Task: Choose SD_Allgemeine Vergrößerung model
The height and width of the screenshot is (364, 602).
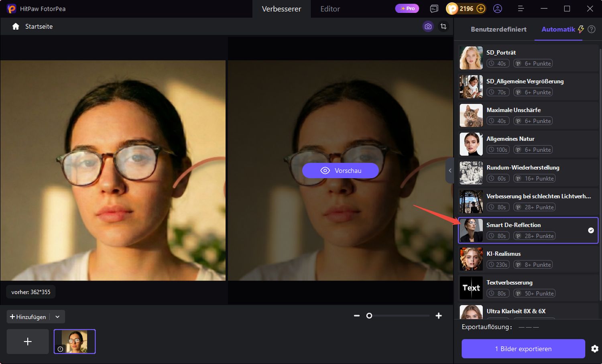Action: pyautogui.click(x=529, y=87)
